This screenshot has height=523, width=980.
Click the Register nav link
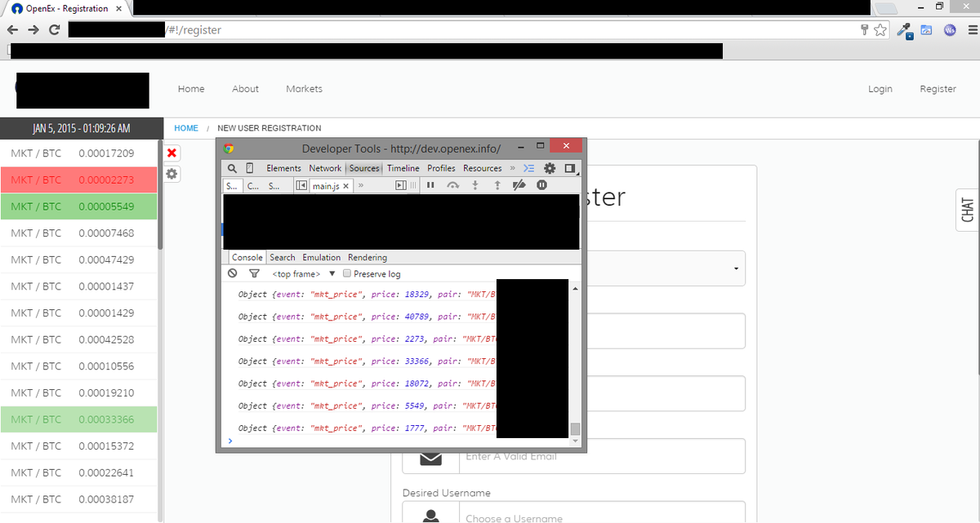(x=938, y=89)
